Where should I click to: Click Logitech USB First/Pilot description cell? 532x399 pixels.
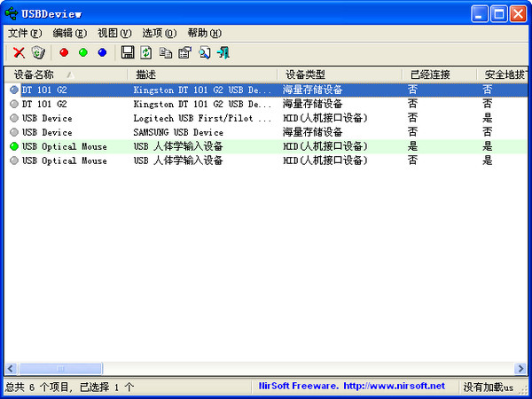[202, 118]
